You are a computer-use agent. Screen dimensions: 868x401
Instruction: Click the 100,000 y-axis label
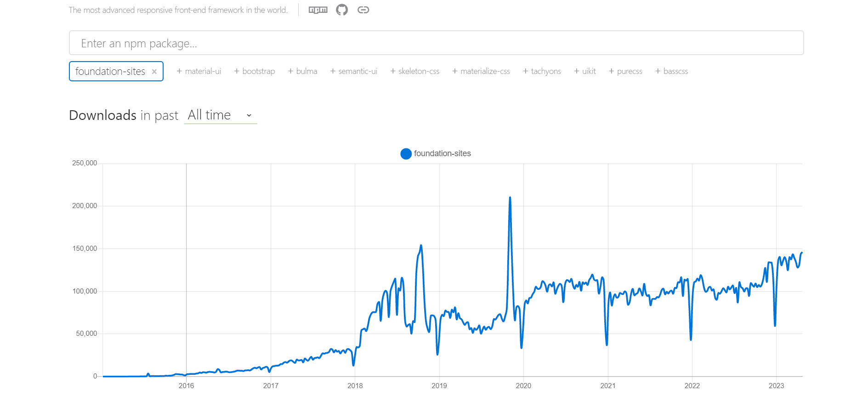coord(85,291)
